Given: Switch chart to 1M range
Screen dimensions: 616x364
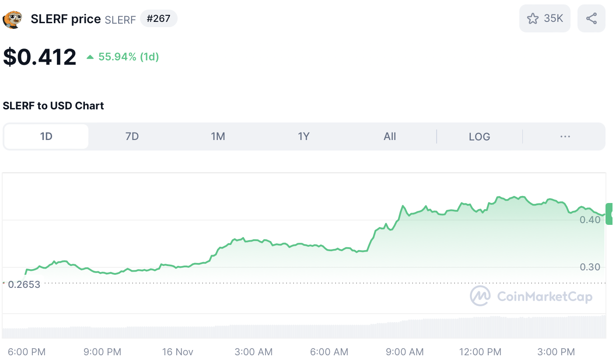Looking at the screenshot, I should [x=218, y=136].
